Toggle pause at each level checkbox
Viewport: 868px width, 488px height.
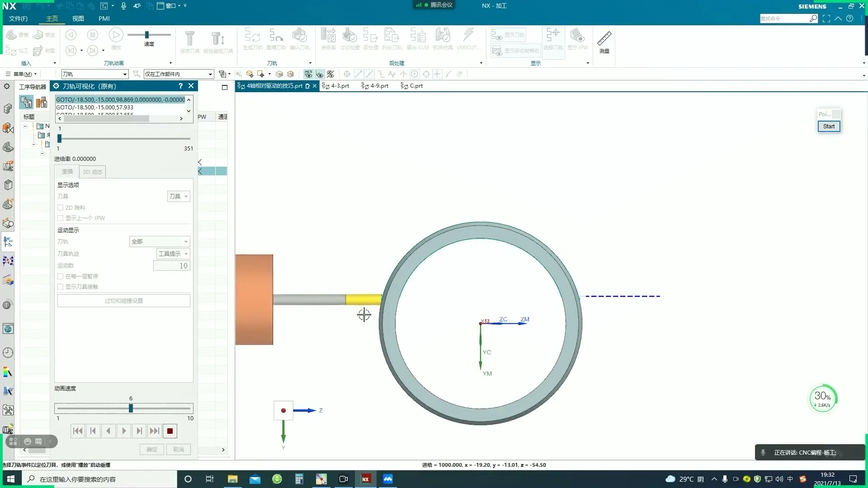pos(60,277)
